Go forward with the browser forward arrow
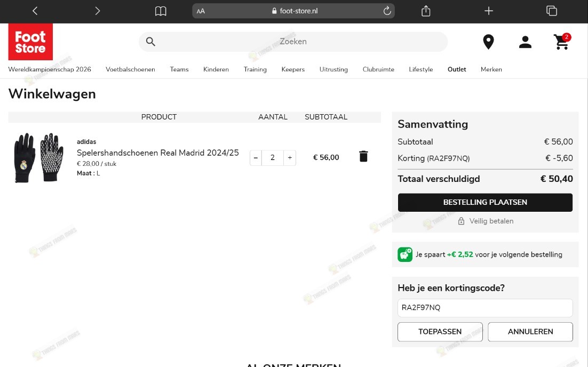 [x=98, y=11]
